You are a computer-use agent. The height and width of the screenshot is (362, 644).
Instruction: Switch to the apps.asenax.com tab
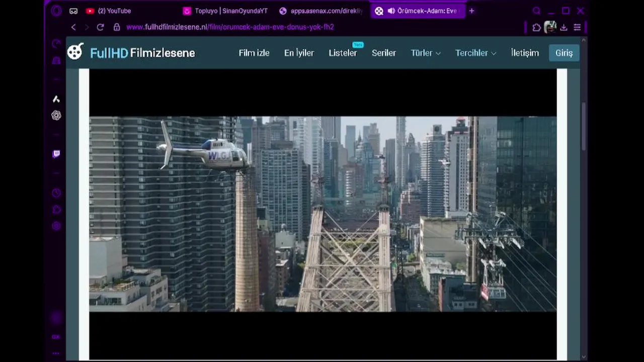[x=321, y=11]
